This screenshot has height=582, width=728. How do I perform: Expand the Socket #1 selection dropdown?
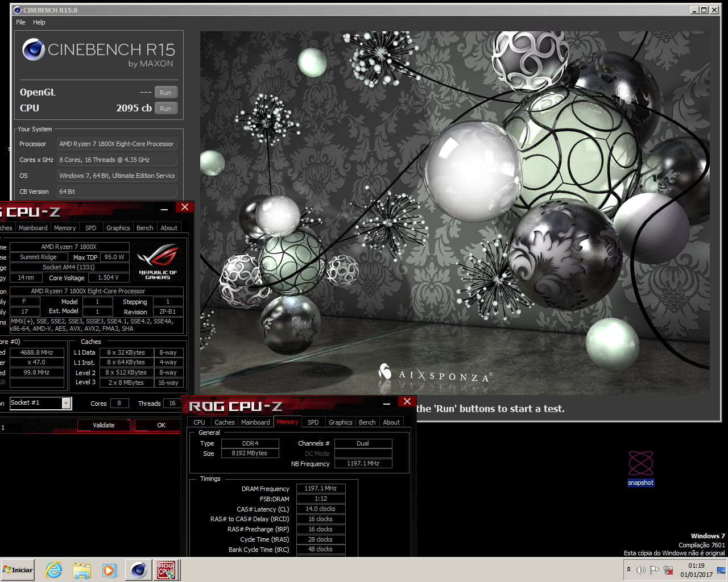[x=67, y=403]
